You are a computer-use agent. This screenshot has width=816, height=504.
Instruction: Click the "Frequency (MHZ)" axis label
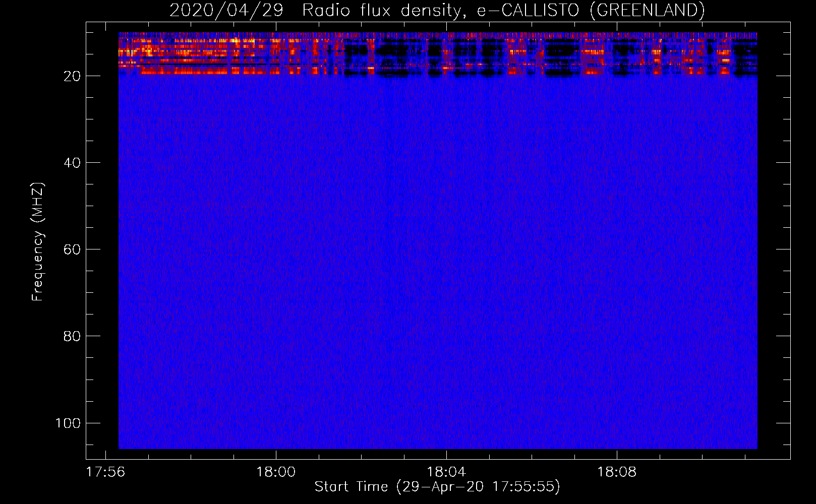click(38, 242)
